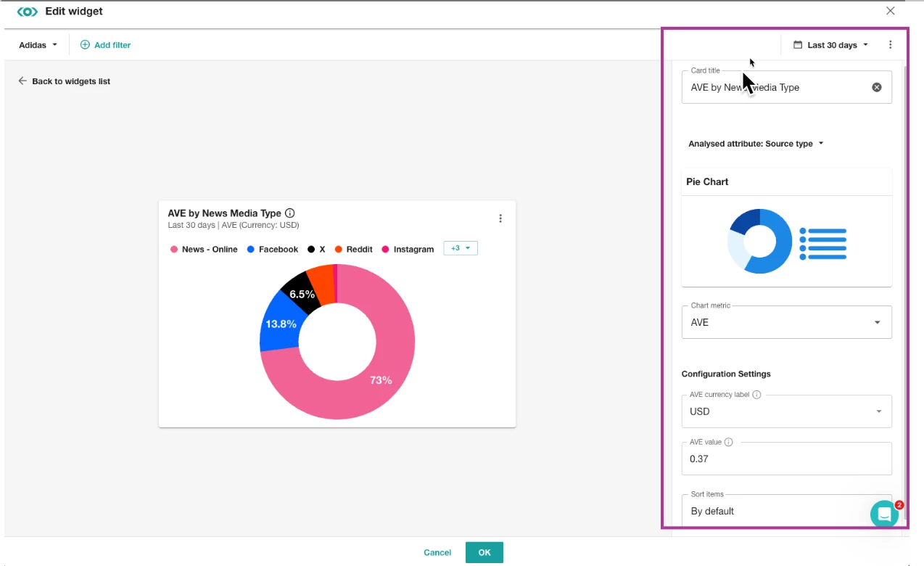Click the blue 13.8% donut segment

(x=281, y=324)
